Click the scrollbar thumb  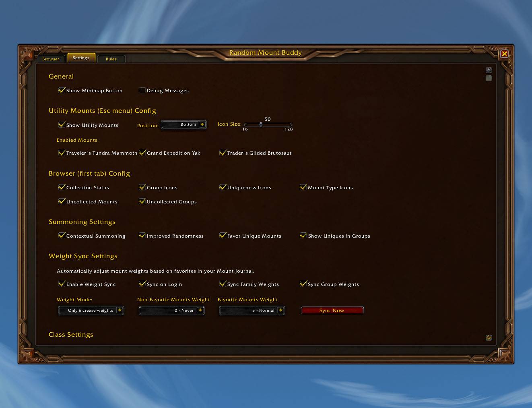(489, 78)
